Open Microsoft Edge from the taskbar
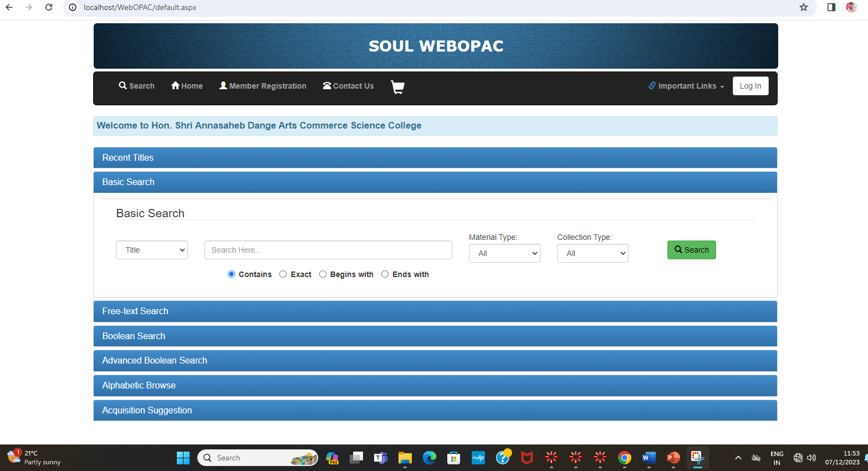The height and width of the screenshot is (471, 868). [x=430, y=458]
